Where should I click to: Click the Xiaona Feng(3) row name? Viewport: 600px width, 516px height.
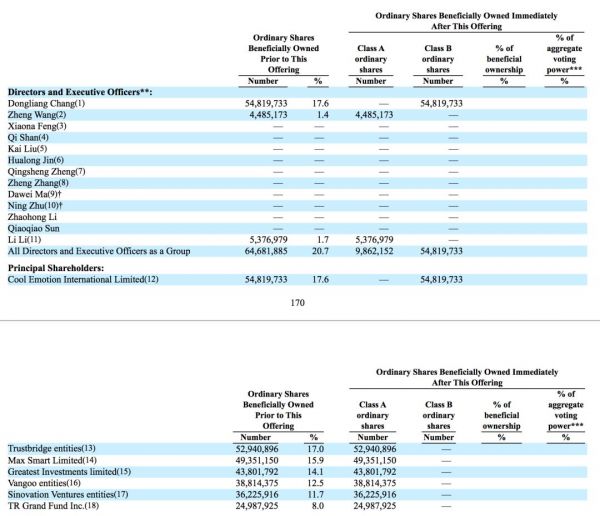pyautogui.click(x=37, y=127)
